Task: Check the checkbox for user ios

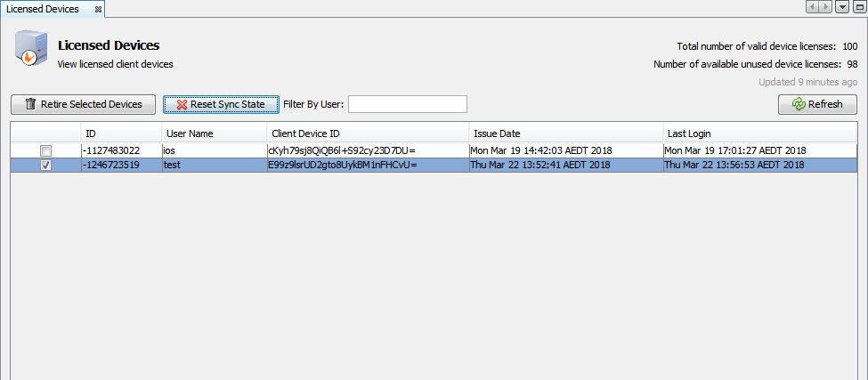Action: 45,150
